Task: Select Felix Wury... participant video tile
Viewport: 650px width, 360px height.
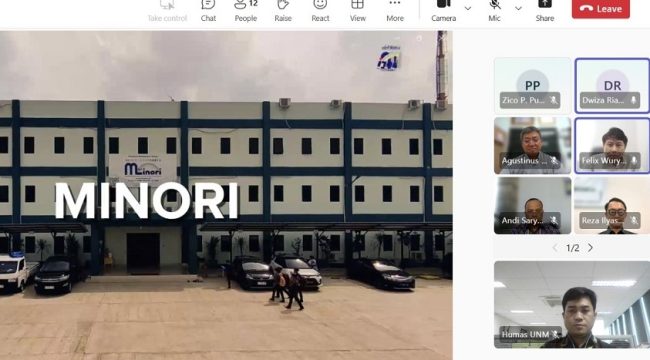Action: 612,145
